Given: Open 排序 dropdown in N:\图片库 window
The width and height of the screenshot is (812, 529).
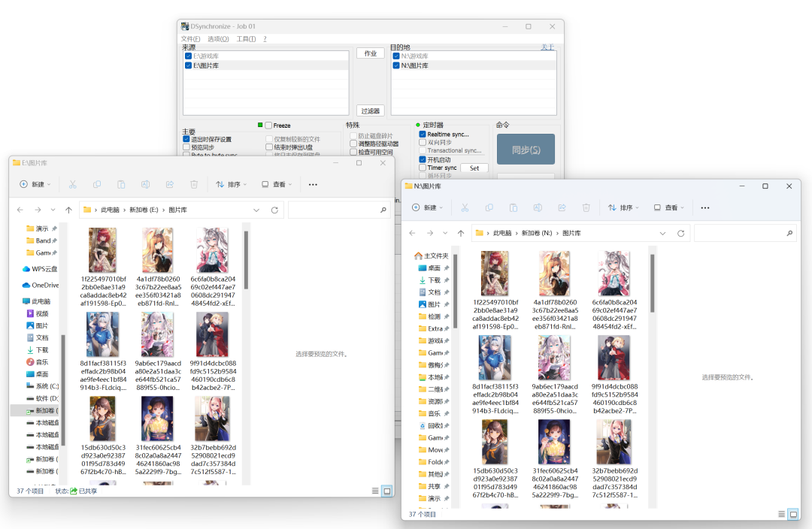Looking at the screenshot, I should 623,207.
